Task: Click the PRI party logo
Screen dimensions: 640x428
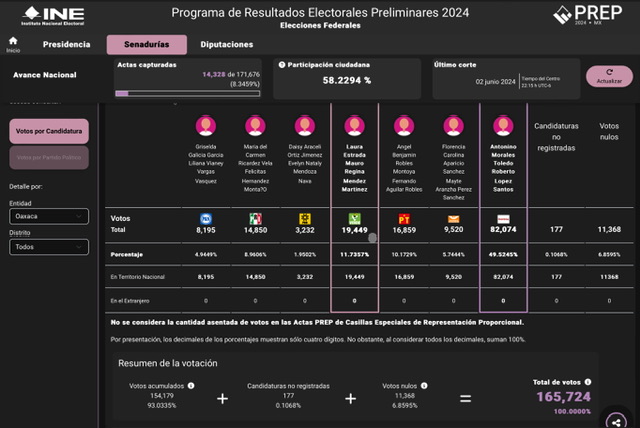Action: click(x=256, y=218)
